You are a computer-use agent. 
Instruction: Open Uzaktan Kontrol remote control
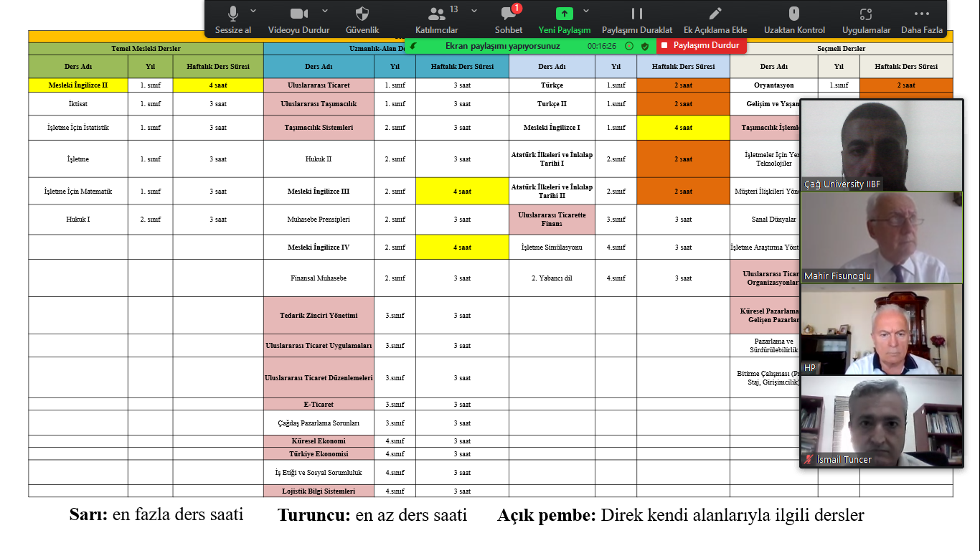[x=794, y=19]
